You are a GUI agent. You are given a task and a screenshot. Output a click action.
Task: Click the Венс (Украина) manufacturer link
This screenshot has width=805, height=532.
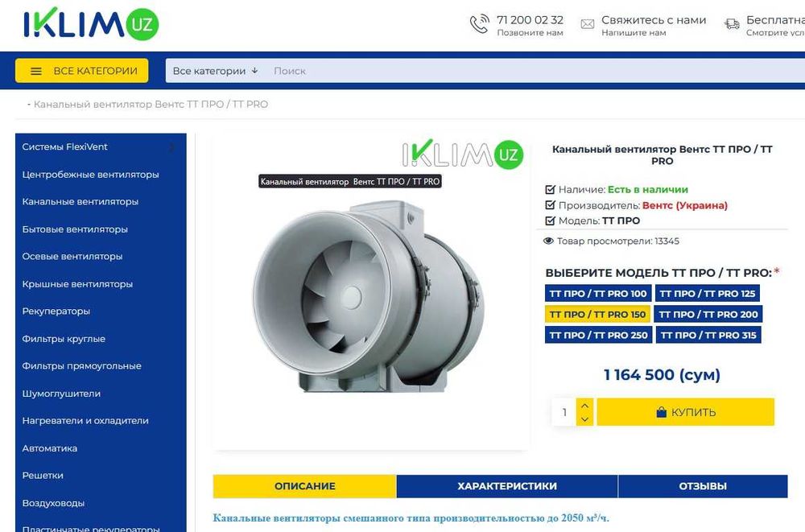(685, 205)
